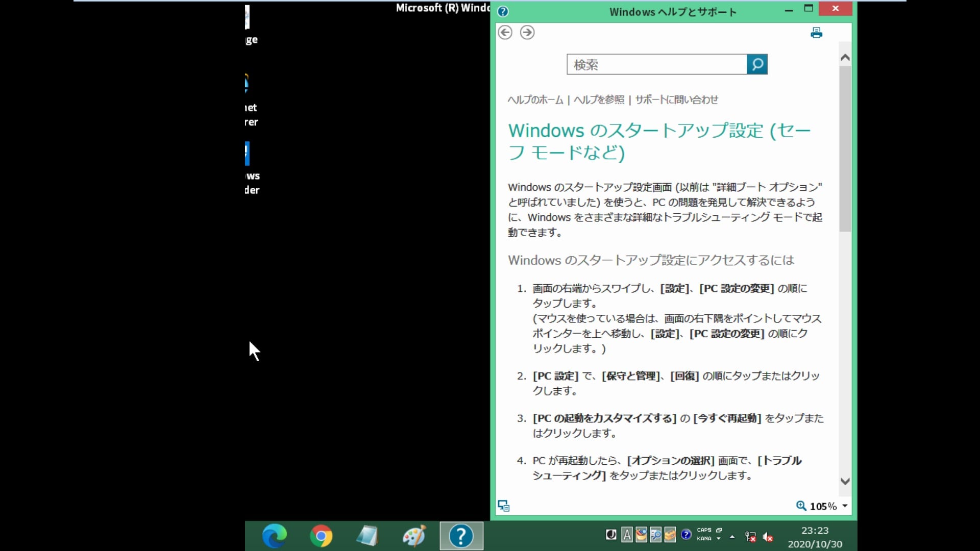The height and width of the screenshot is (551, 980).
Task: Print the help topic with the printer icon
Action: (817, 33)
